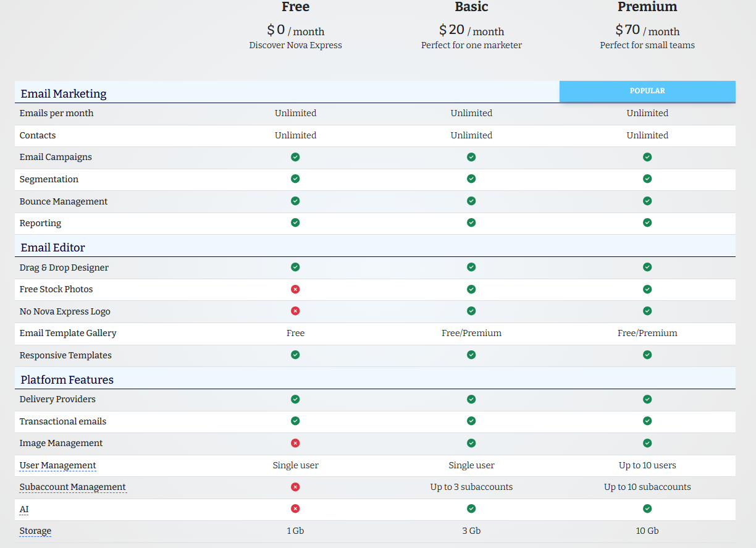Viewport: 756px width, 548px height.
Task: Click red X for No Nova Express Logo
Action: pyautogui.click(x=295, y=311)
